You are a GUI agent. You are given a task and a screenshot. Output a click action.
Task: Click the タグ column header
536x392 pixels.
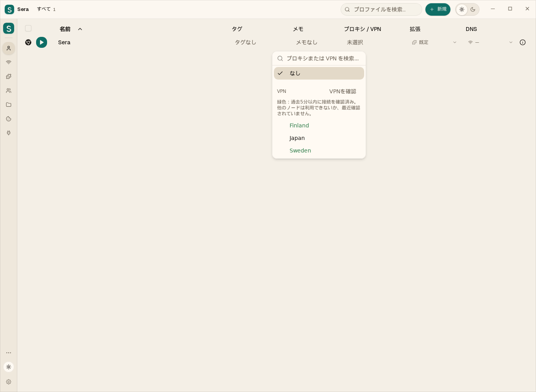tap(237, 29)
